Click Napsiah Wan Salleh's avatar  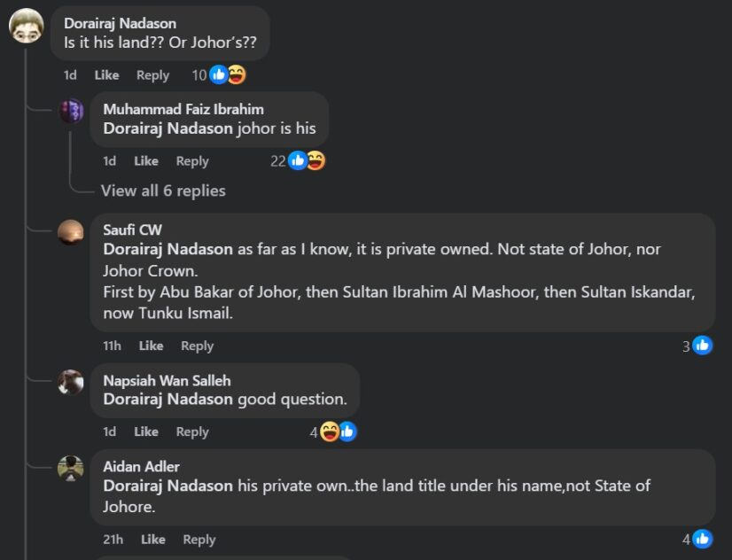pyautogui.click(x=71, y=382)
